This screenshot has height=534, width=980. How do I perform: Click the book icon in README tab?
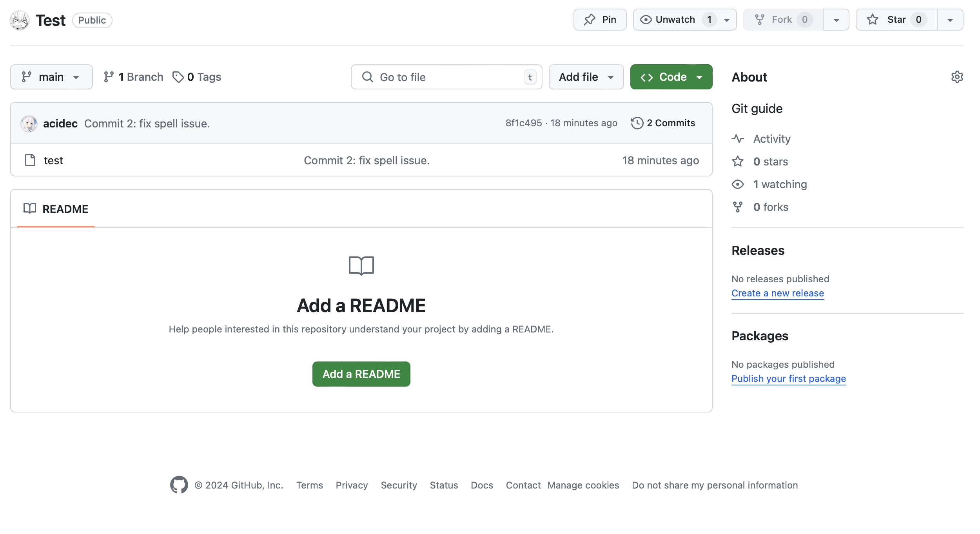pyautogui.click(x=30, y=209)
